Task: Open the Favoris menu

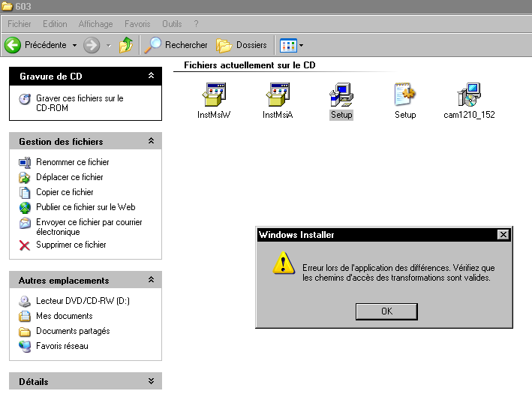Action: pyautogui.click(x=137, y=24)
